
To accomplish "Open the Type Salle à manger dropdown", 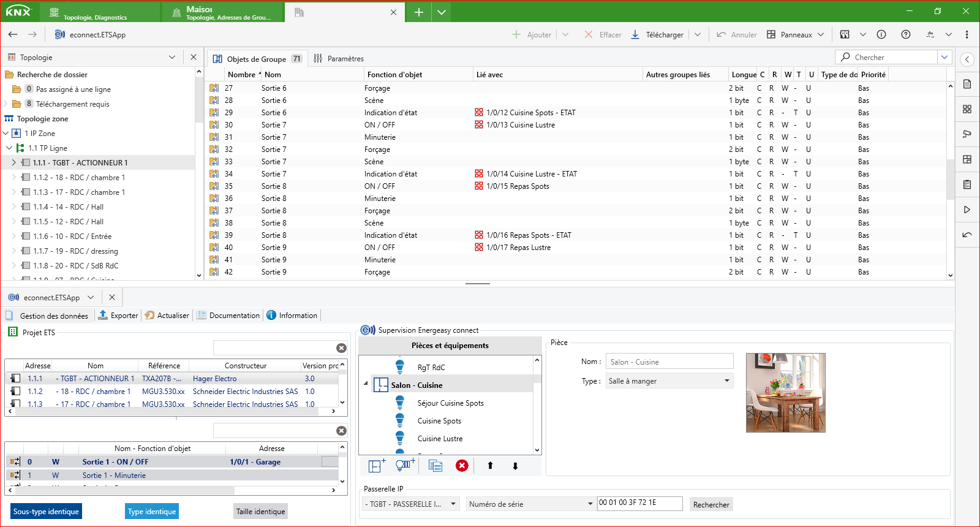I will [x=669, y=381].
